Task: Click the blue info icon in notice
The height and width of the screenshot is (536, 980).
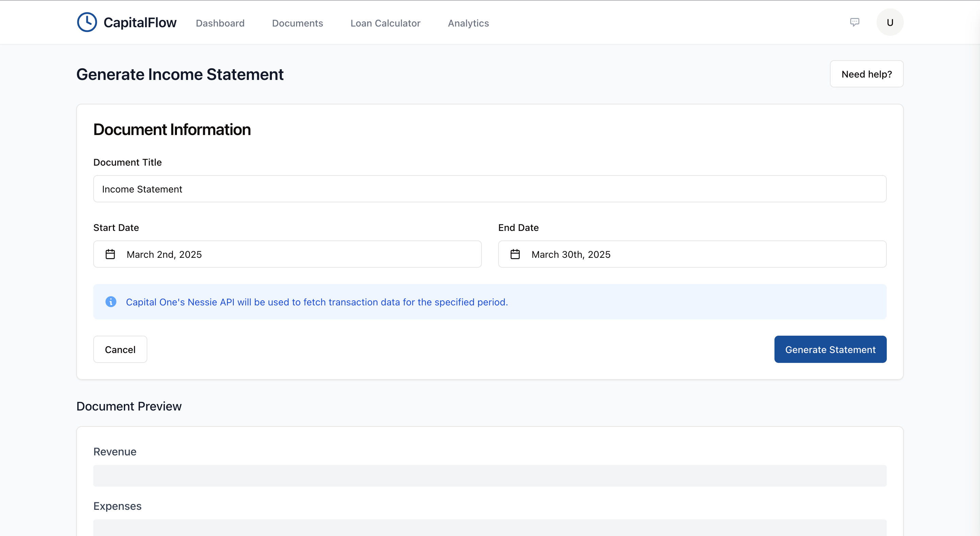Action: tap(111, 302)
